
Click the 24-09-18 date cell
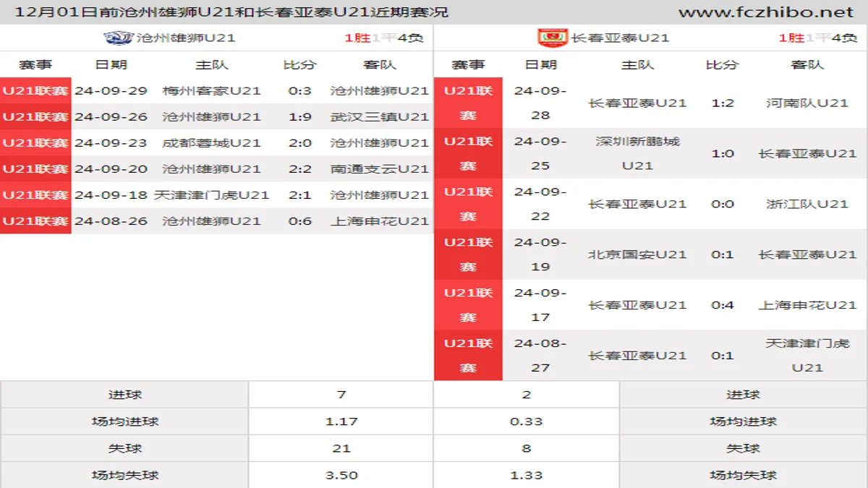(111, 194)
